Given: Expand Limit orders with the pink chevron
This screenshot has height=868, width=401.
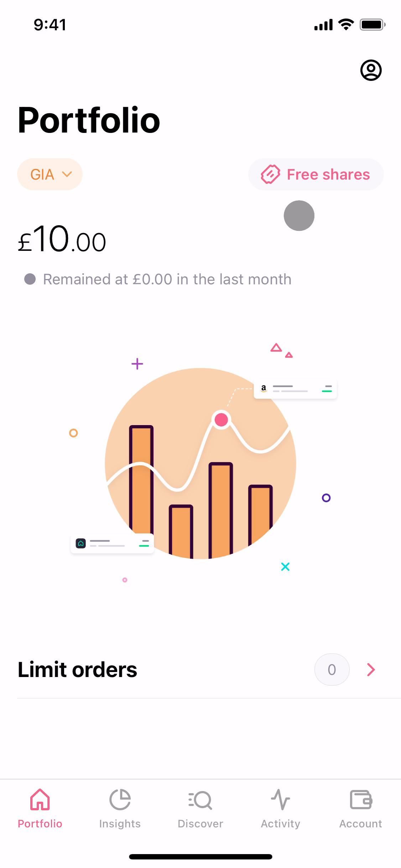Looking at the screenshot, I should coord(371,670).
